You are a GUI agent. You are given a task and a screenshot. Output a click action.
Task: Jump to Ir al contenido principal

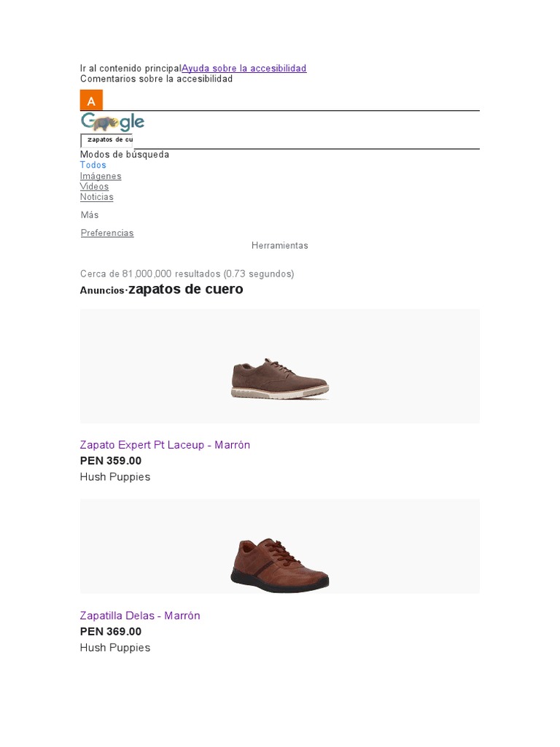(x=131, y=68)
